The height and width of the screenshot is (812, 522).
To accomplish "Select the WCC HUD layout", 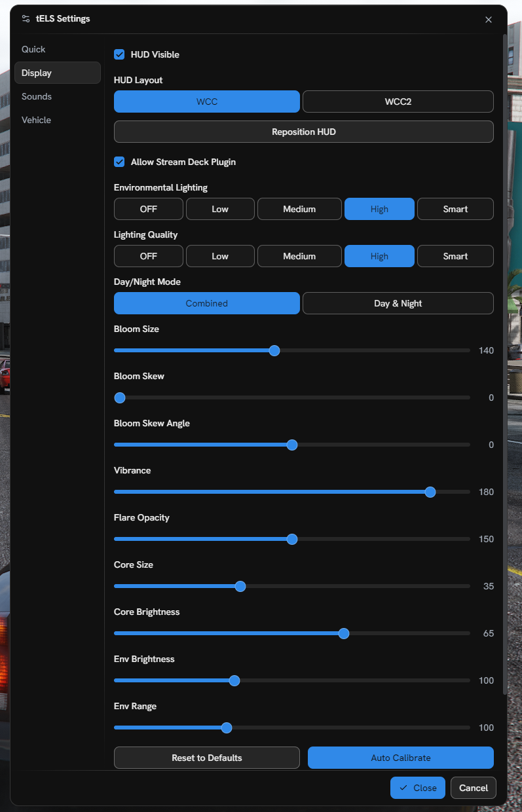I will point(207,101).
